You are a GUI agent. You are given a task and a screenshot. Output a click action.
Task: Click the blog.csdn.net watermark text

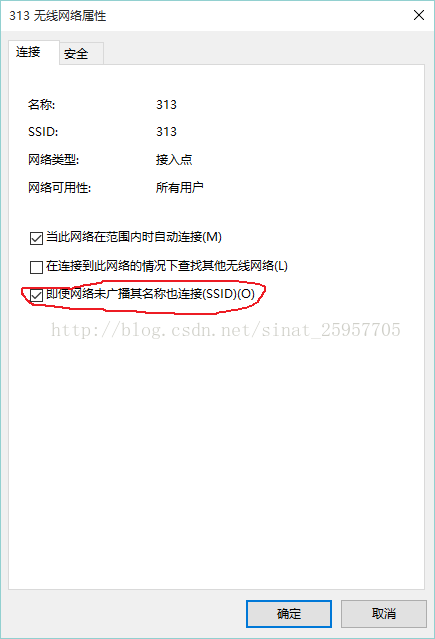225,330
